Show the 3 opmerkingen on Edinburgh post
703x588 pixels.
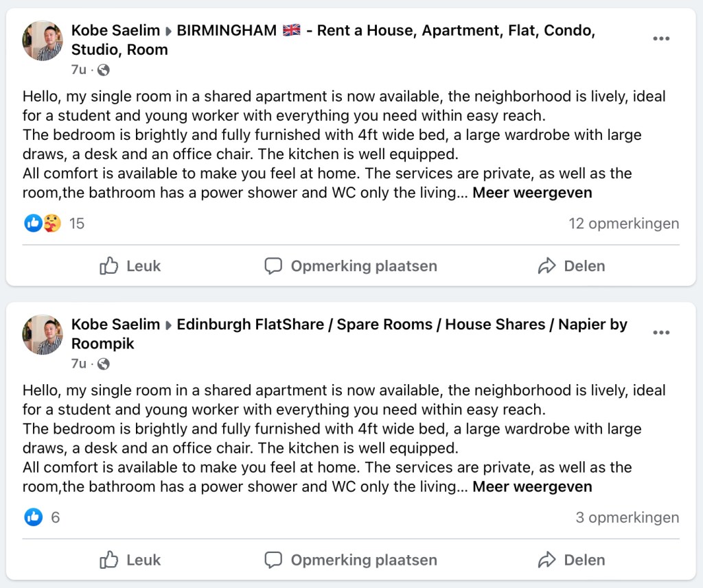[x=627, y=518]
